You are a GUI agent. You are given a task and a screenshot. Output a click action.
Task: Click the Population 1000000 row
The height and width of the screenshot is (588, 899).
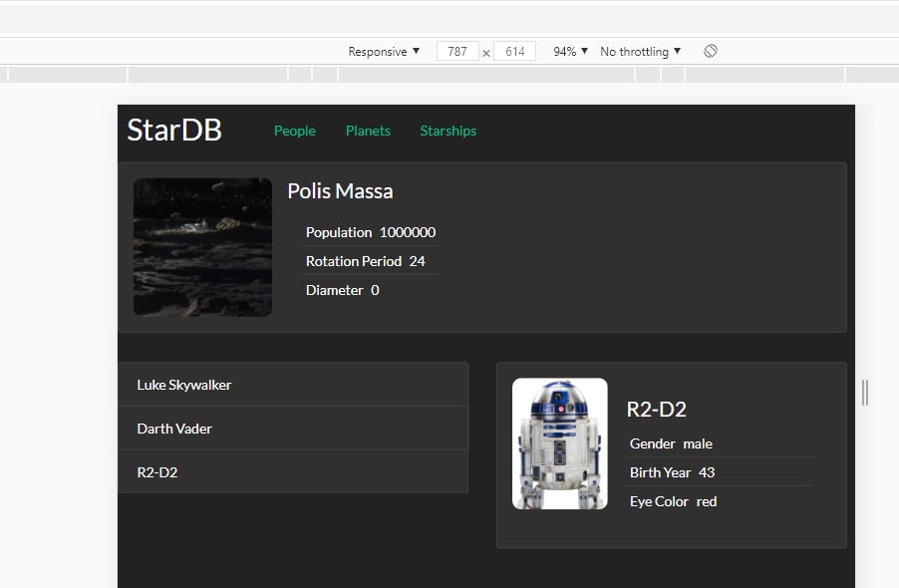370,232
